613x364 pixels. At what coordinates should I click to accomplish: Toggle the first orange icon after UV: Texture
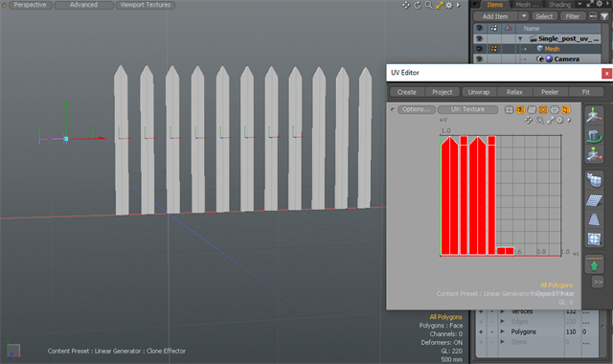[x=520, y=109]
